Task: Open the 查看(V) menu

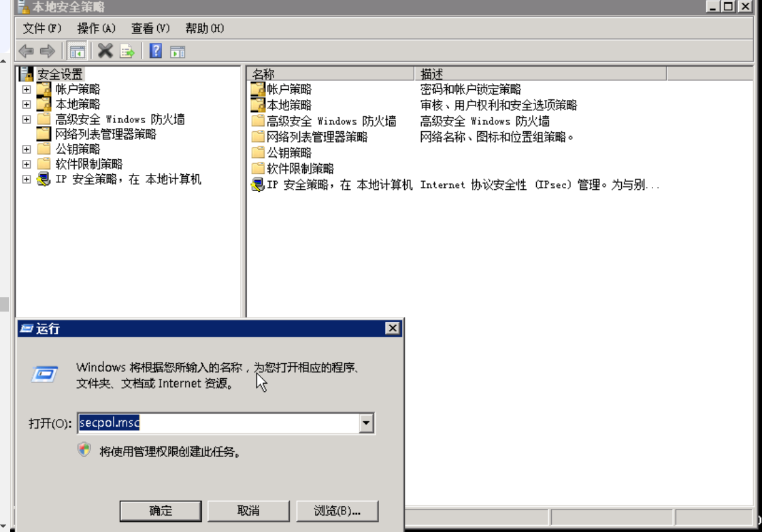Action: tap(150, 29)
